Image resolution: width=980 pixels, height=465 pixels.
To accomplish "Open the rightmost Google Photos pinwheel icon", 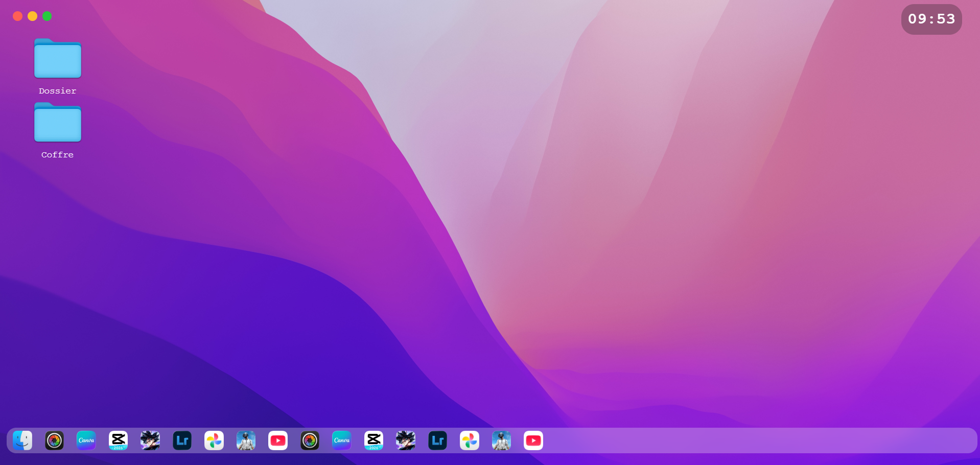I will pyautogui.click(x=470, y=440).
